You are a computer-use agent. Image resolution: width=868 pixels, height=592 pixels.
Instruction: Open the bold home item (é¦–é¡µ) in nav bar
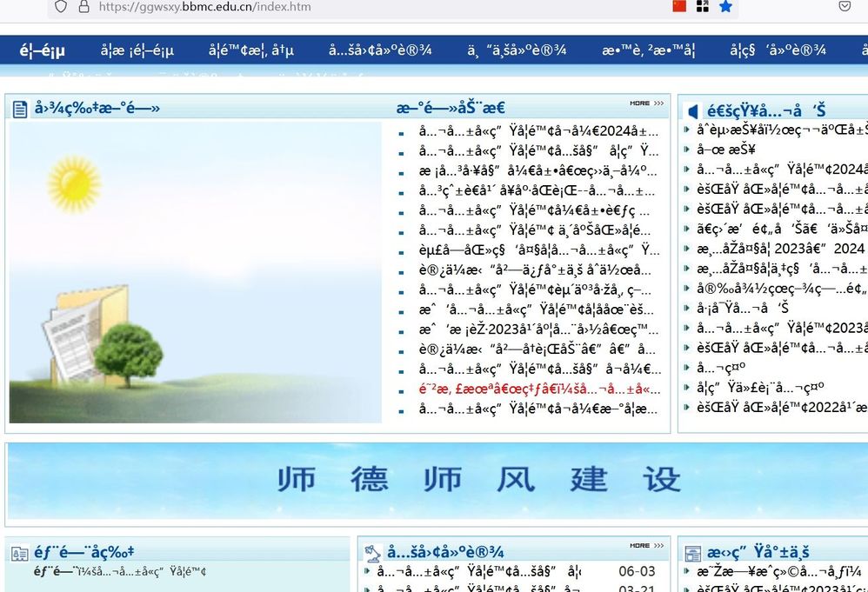pos(43,50)
